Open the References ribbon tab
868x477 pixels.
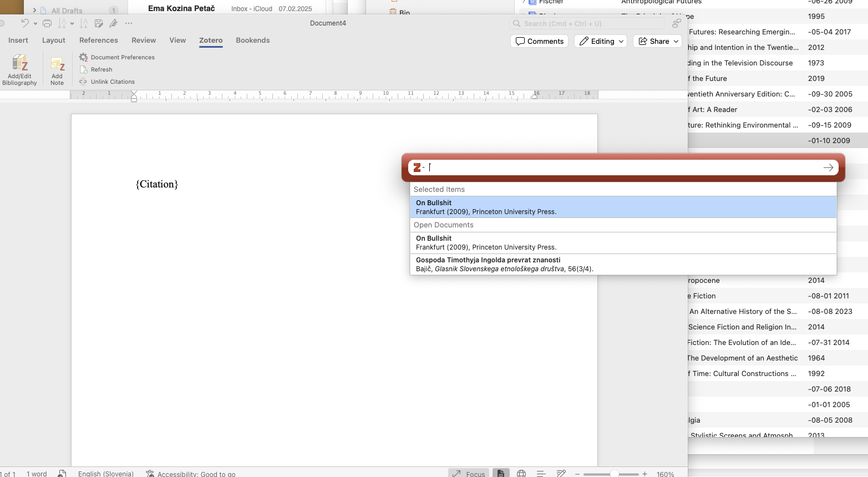click(x=99, y=40)
